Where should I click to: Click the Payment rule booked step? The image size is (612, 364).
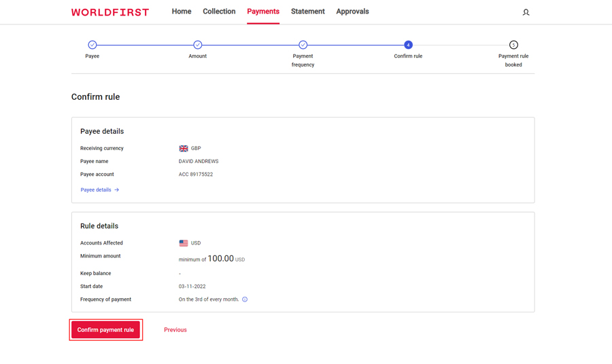(x=513, y=45)
